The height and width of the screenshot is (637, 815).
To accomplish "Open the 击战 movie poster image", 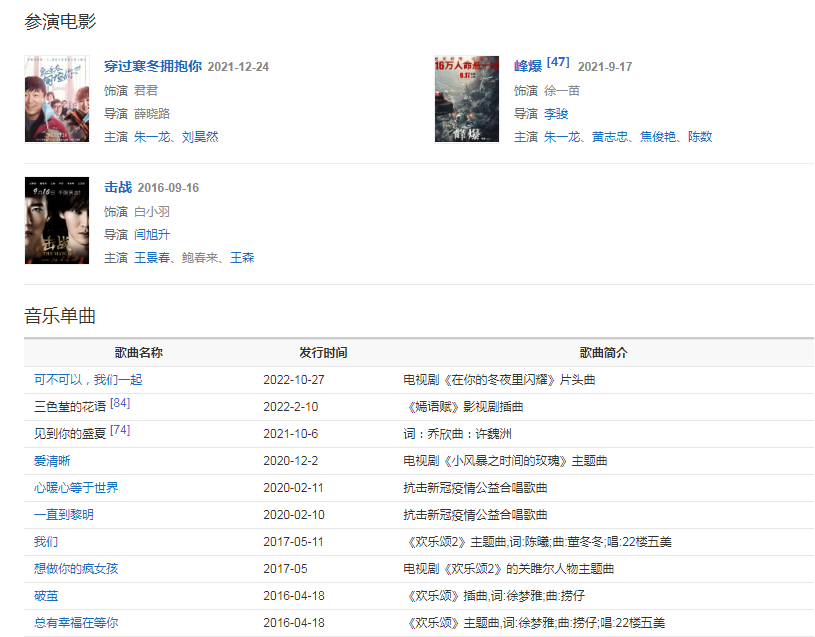I will [x=57, y=220].
